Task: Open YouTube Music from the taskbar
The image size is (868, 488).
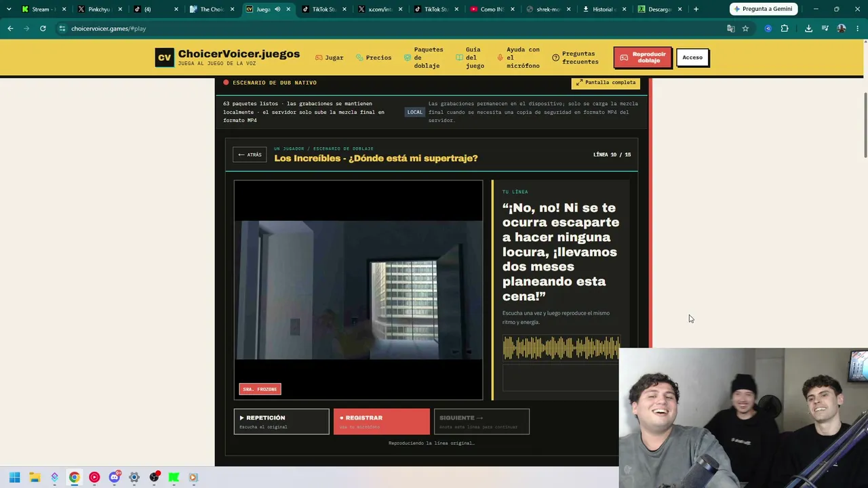Action: (94, 477)
